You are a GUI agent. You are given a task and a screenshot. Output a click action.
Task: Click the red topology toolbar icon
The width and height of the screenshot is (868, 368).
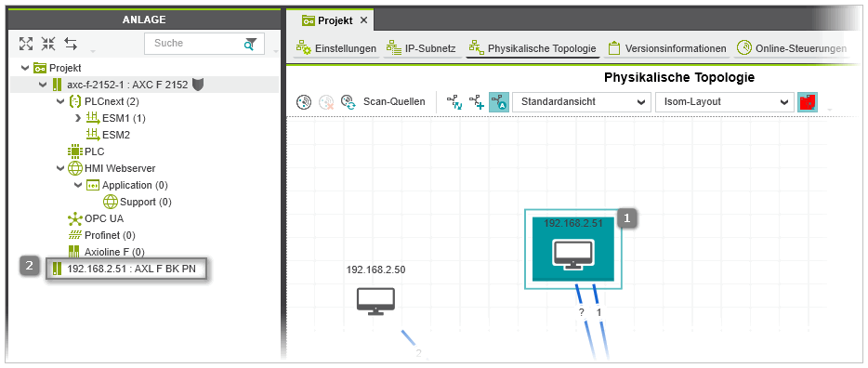(x=808, y=102)
